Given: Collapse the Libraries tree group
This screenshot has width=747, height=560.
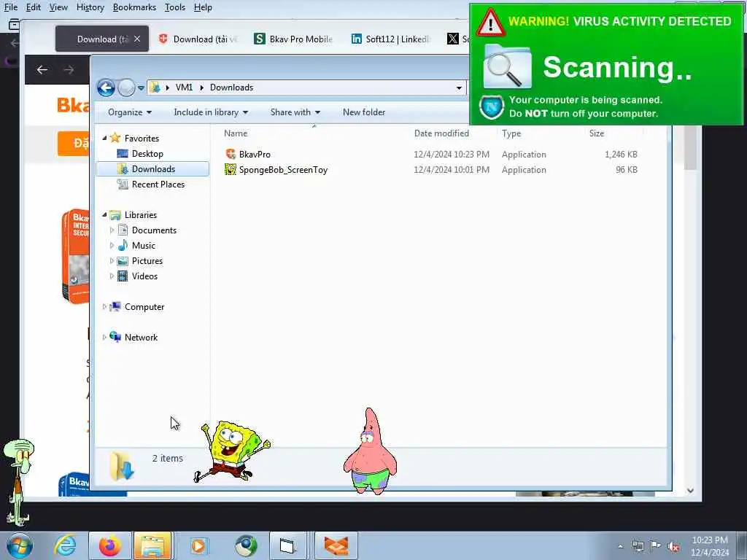Looking at the screenshot, I should coord(104,215).
